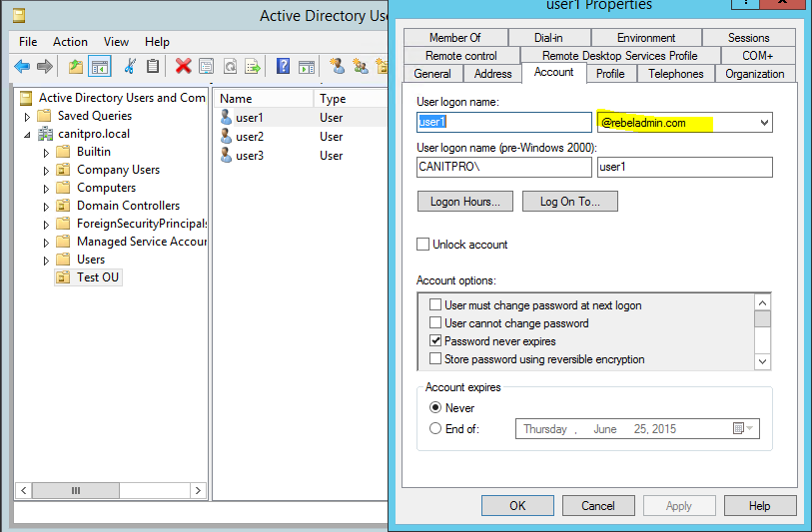
Task: Click the blue Help question mark icon
Action: [x=283, y=66]
